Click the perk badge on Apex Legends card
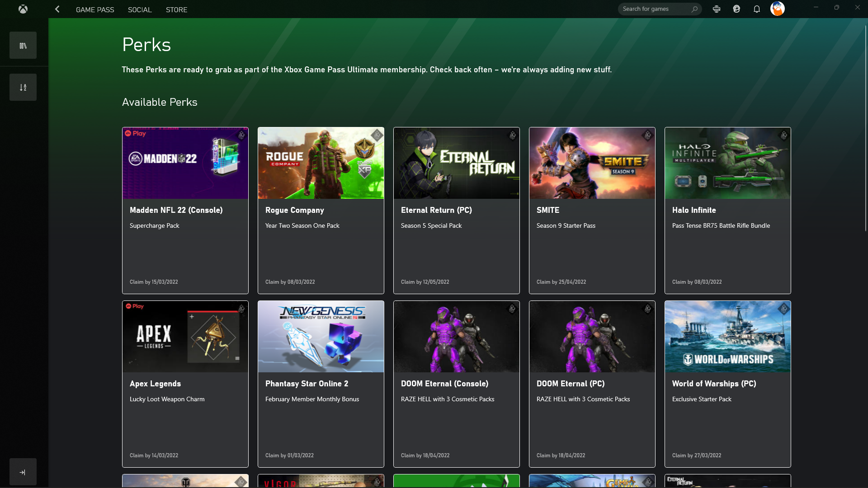Image resolution: width=868 pixels, height=488 pixels. (241, 309)
